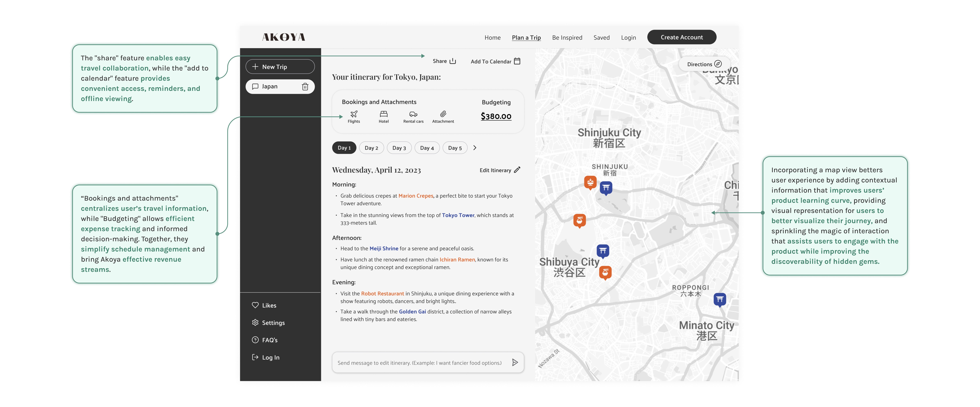Click 'Wednesday, April 12, 2023' heading
Viewport: 980px width, 407px height.
(x=376, y=170)
